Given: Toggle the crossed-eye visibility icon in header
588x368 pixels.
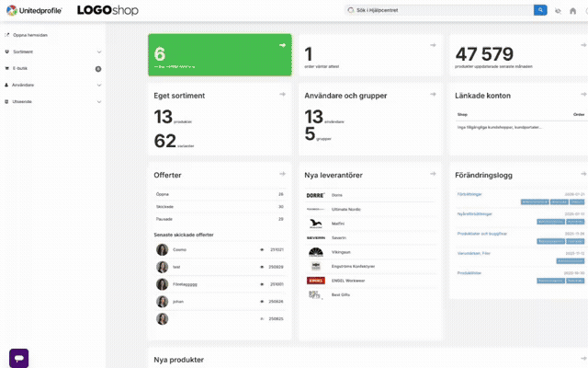Looking at the screenshot, I should point(558,11).
